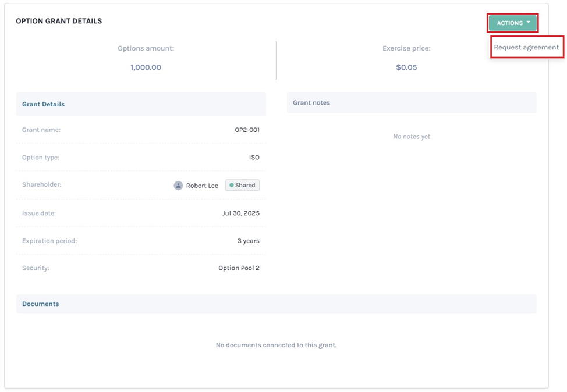Open shareholder Robert Lee's name link
Viewport: 567px width, 392px height.
pos(202,186)
